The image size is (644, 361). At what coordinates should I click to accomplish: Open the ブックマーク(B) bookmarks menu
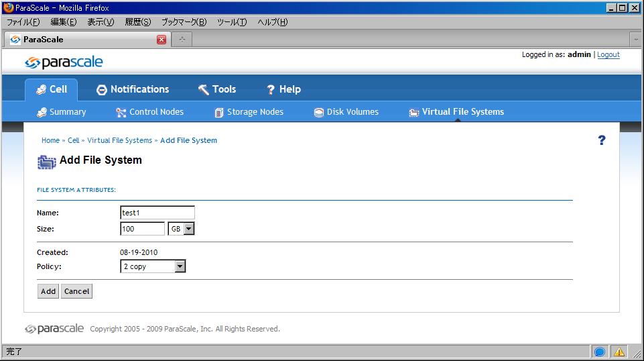coord(184,22)
